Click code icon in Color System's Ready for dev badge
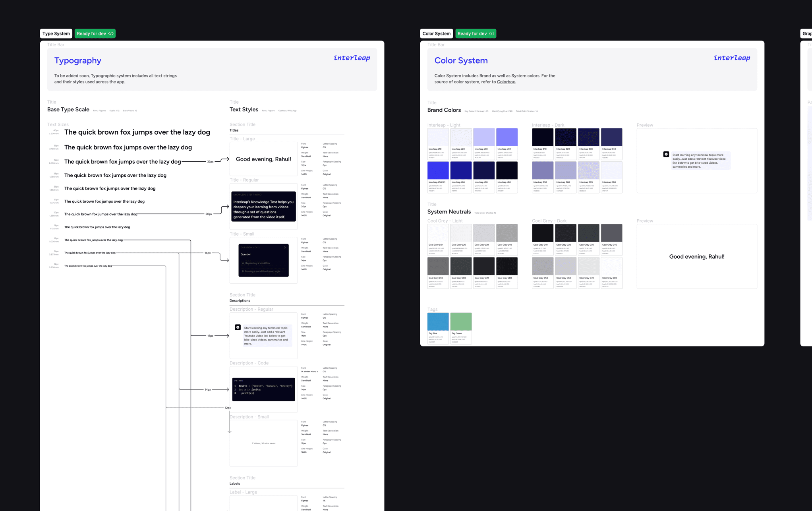Screen dimensions: 812x511 click(491, 34)
